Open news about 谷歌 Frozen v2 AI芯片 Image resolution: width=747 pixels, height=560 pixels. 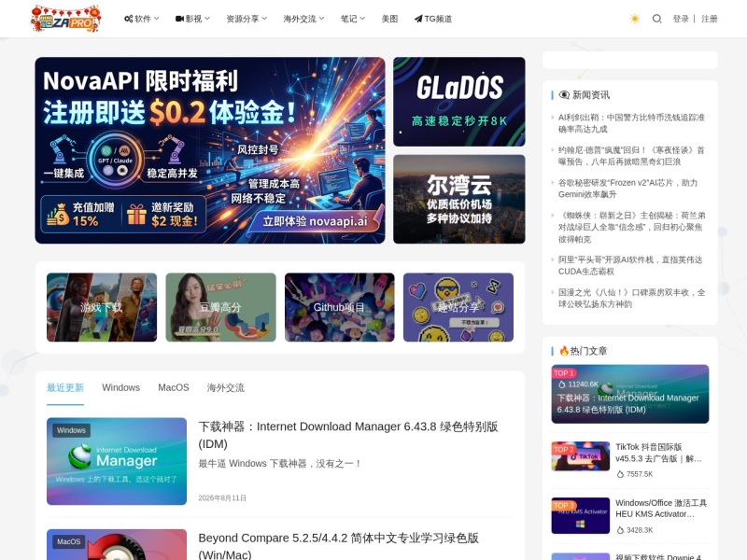tap(627, 189)
